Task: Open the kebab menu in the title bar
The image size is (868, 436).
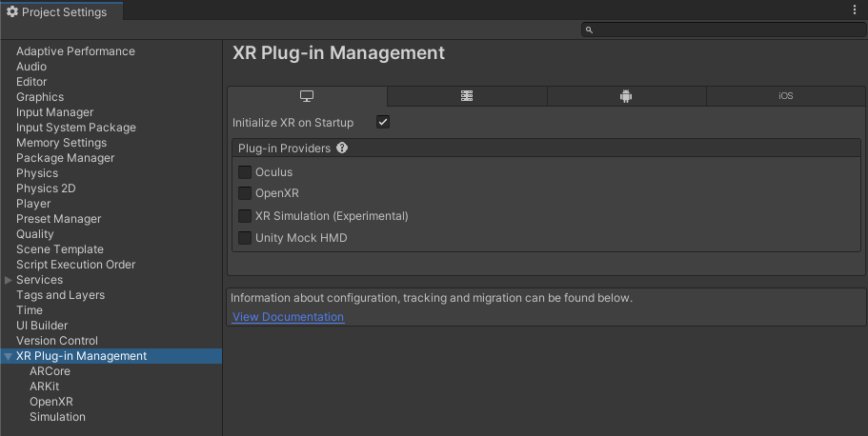Action: (x=855, y=10)
